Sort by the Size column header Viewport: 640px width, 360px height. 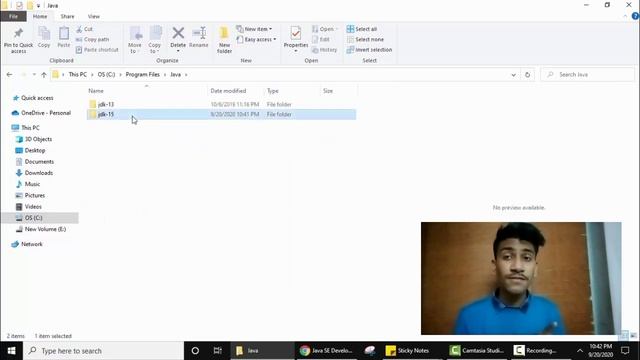[x=328, y=91]
